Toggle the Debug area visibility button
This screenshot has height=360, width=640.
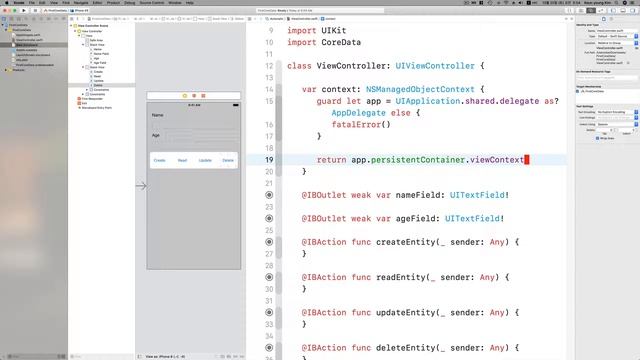(x=623, y=10)
